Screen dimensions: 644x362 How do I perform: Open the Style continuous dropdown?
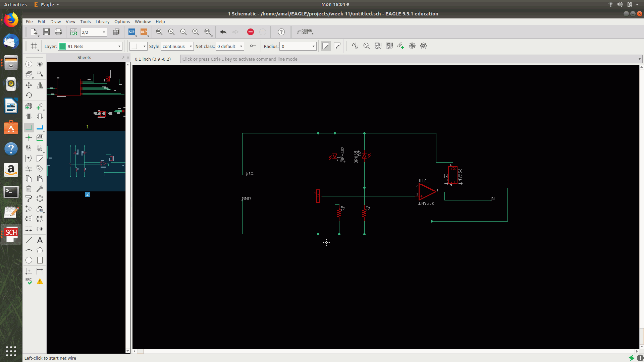point(191,47)
